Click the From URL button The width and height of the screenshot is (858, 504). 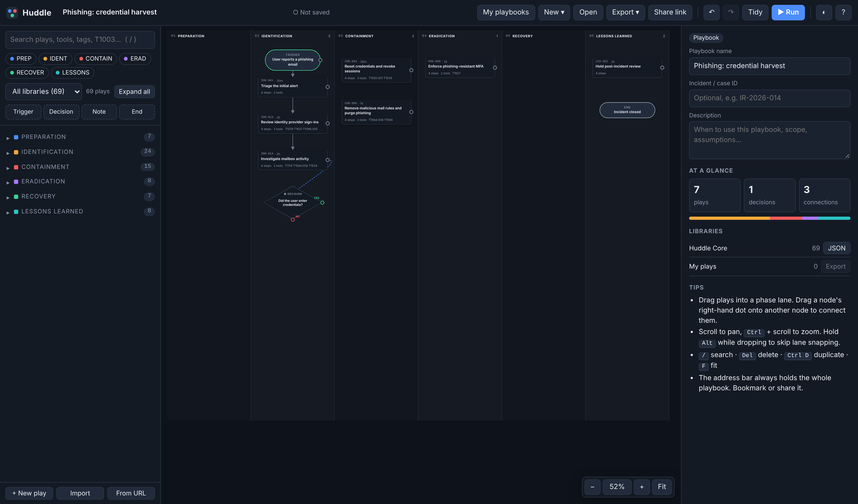tap(131, 493)
